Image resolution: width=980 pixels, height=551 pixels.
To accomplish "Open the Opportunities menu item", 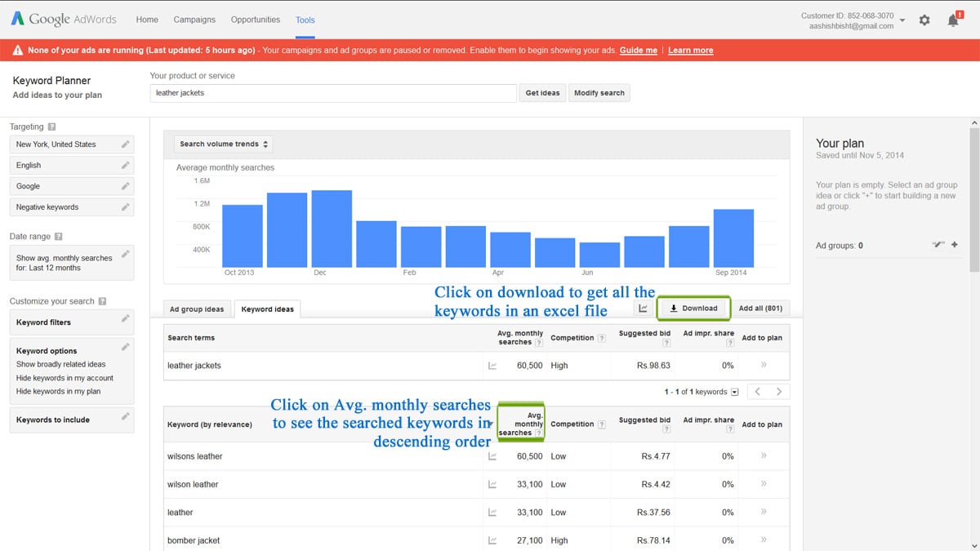I will (x=256, y=20).
